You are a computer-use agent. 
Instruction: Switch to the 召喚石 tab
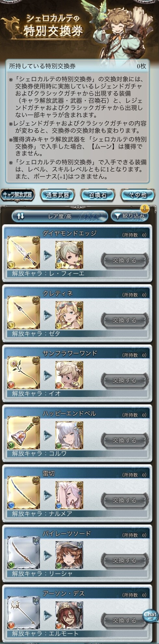coord(98,195)
